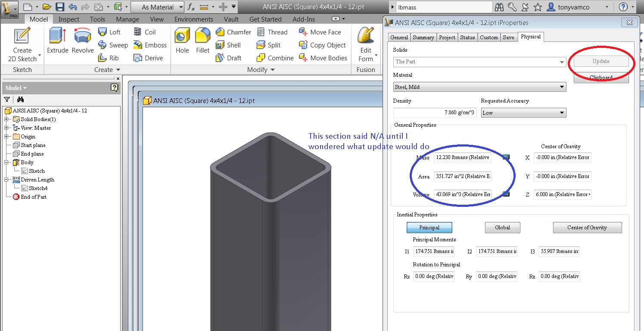
Task: Toggle the Principal moments view
Action: point(429,227)
